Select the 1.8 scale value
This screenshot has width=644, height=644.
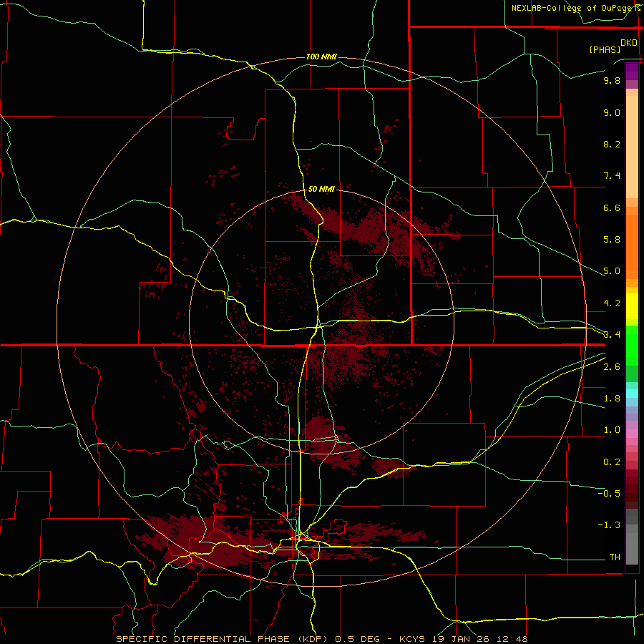pos(612,399)
